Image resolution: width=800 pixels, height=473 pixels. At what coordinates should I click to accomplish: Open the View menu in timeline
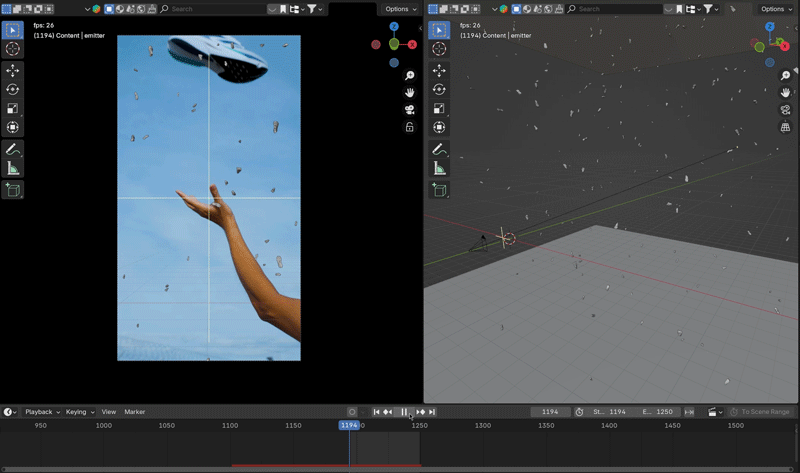[109, 412]
